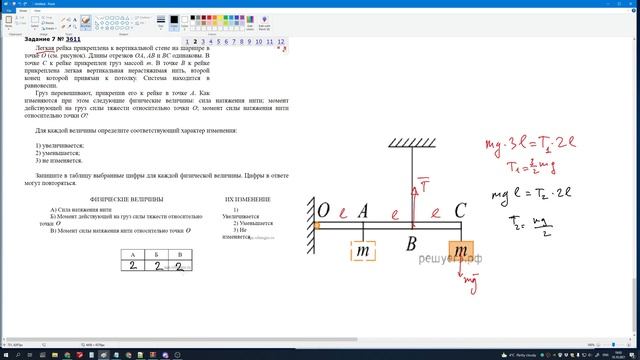
Task: Click the zoom in plus button
Action: click(629, 345)
